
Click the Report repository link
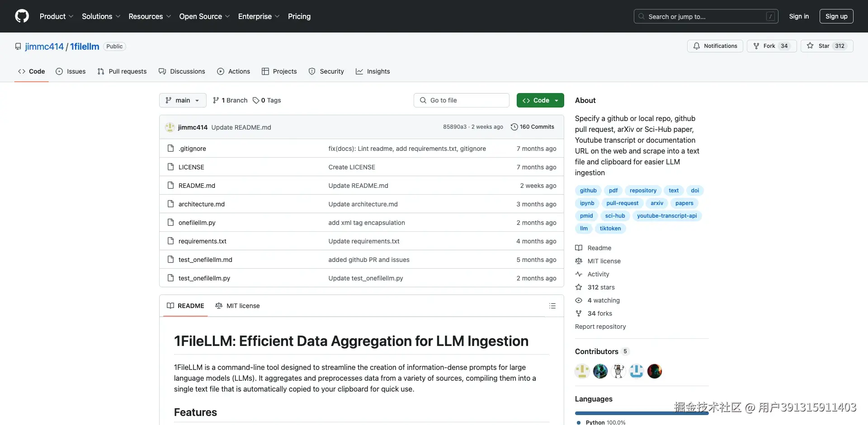pos(600,327)
